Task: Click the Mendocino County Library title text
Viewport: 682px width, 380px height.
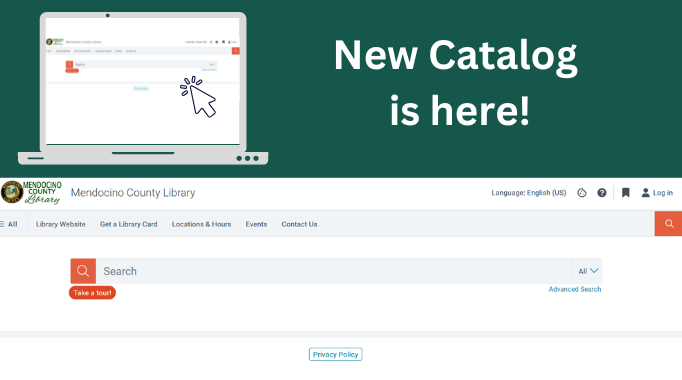Action: pos(133,193)
